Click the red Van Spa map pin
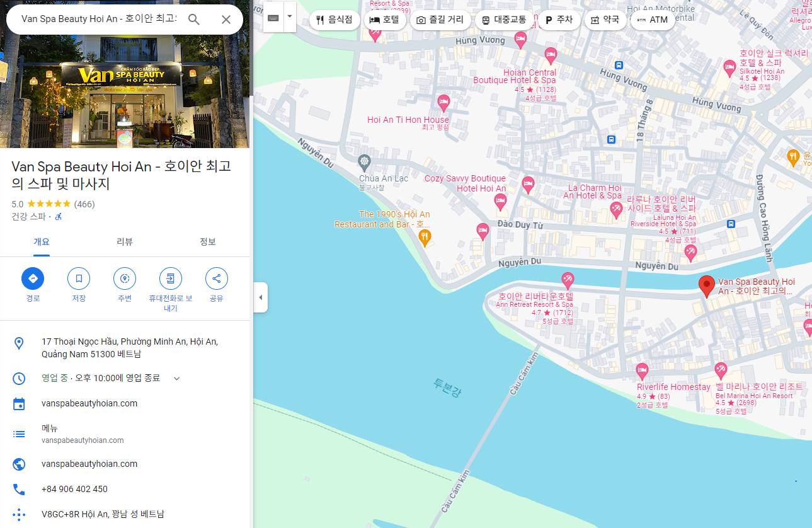The width and height of the screenshot is (812, 528). pos(707,285)
